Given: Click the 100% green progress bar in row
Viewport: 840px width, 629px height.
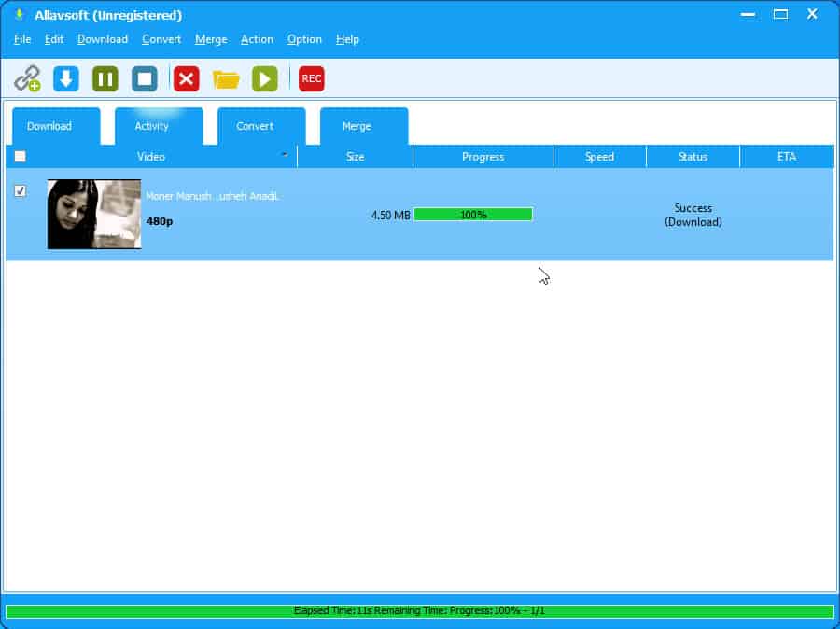Looking at the screenshot, I should [473, 215].
